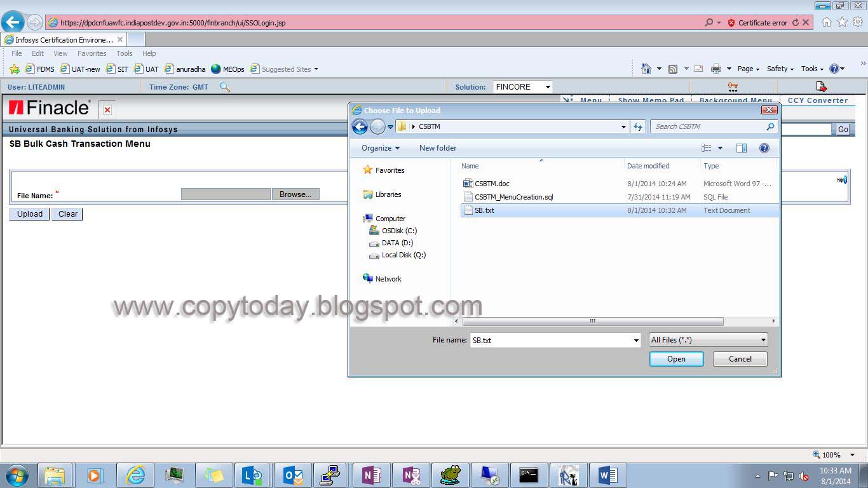Open Microsoft Word from taskbar
Viewport: 868px width, 488px height.
608,475
